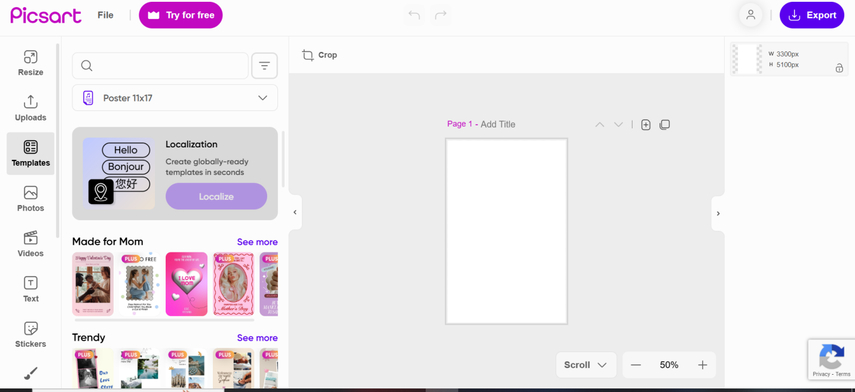Viewport: 855px width, 392px height.
Task: Collapse the left templates panel
Action: pyautogui.click(x=295, y=213)
